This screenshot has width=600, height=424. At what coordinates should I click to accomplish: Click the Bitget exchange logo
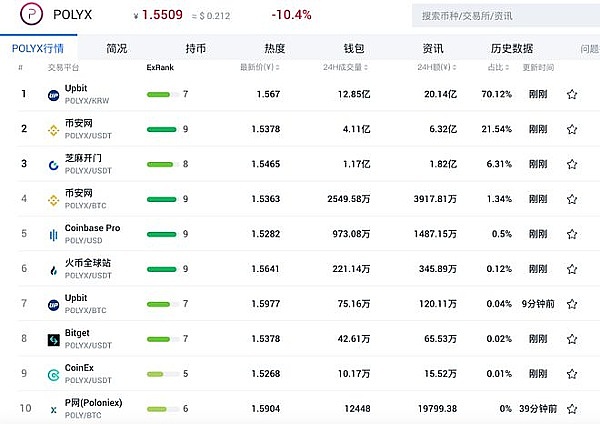tap(54, 340)
